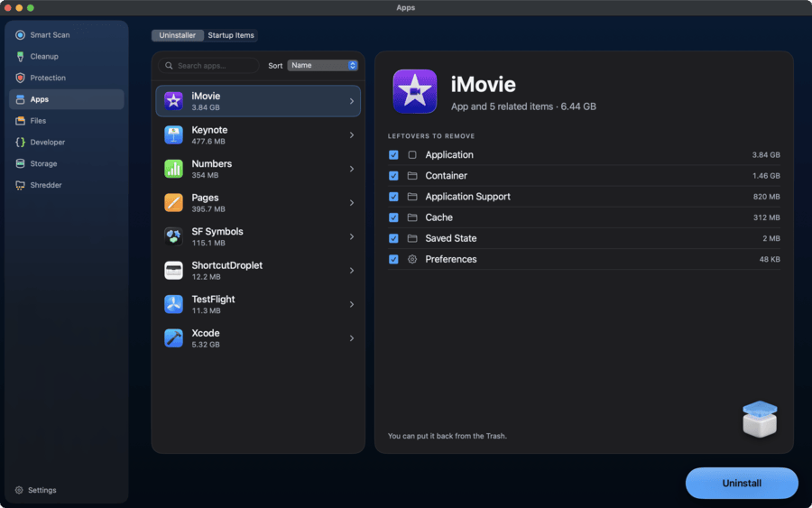Select Xcode 5.32 GB list row
Image resolution: width=812 pixels, height=508 pixels.
click(x=258, y=338)
